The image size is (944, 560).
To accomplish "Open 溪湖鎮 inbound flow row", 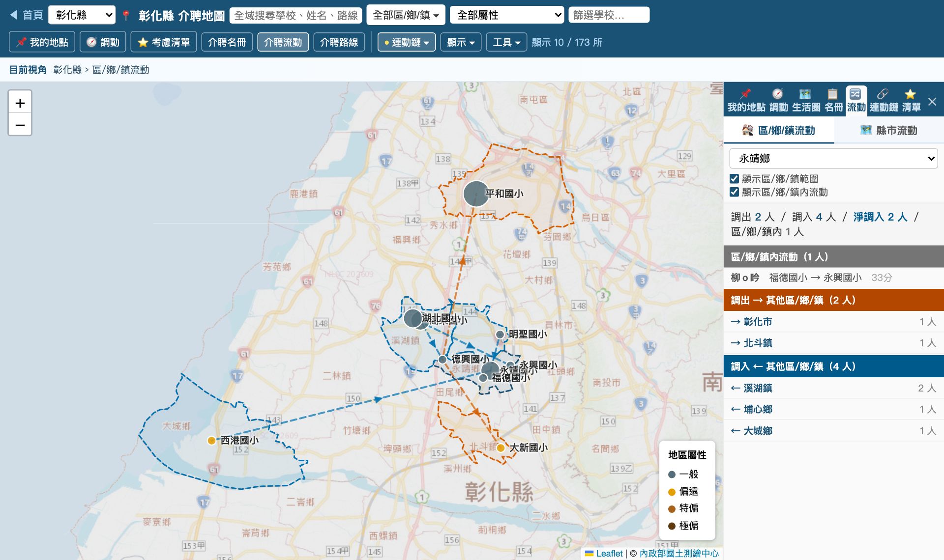I will [833, 388].
